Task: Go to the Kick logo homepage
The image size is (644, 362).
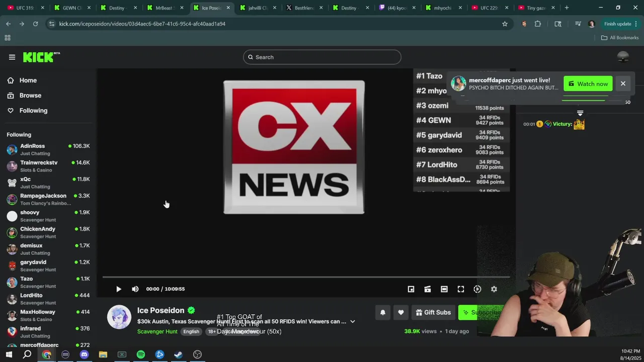Action: point(41,57)
